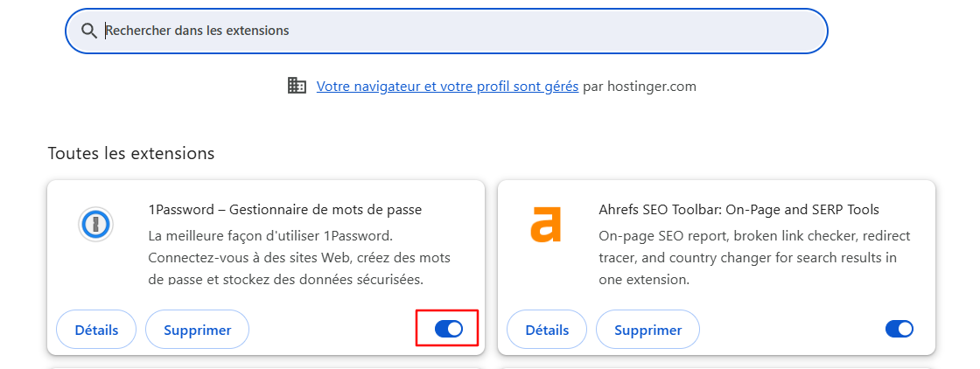Screen dimensions: 980x369
Task: Click the 'par hostinger.com' text
Action: click(640, 86)
